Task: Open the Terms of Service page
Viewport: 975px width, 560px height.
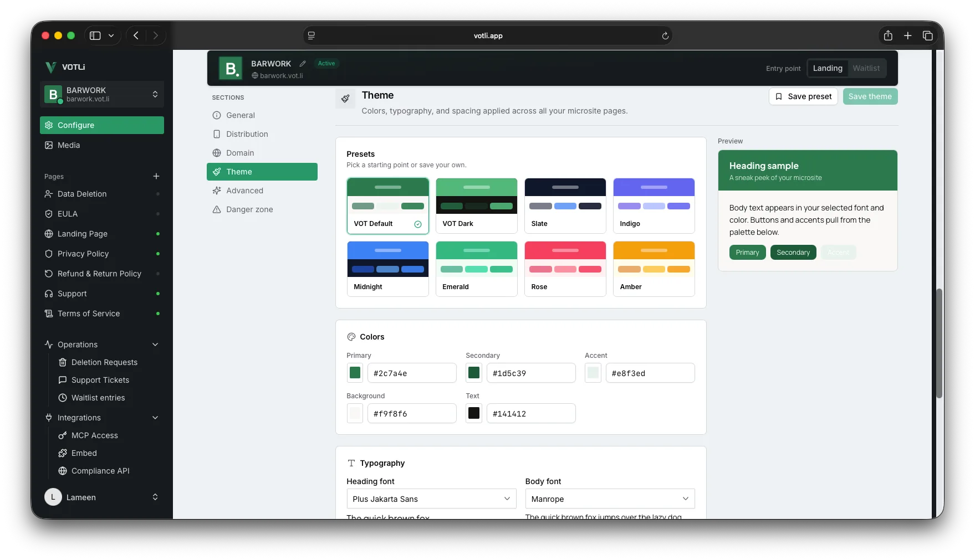Action: point(102,314)
